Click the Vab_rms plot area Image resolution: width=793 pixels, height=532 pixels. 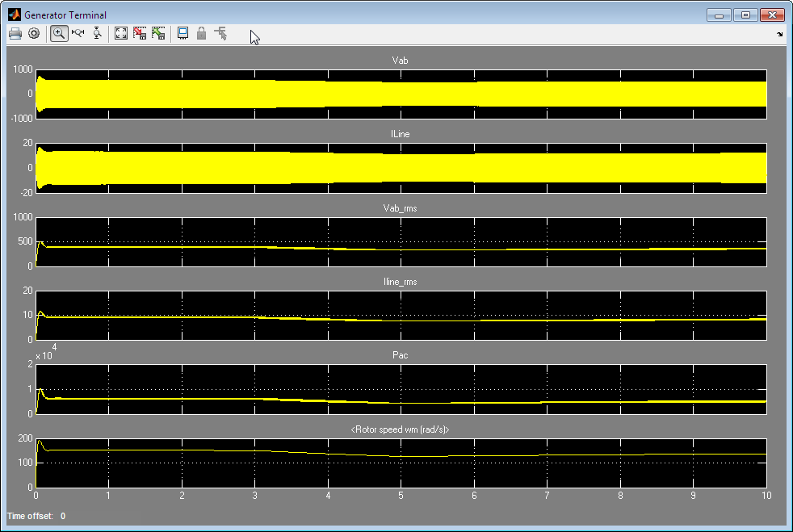pyautogui.click(x=401, y=241)
